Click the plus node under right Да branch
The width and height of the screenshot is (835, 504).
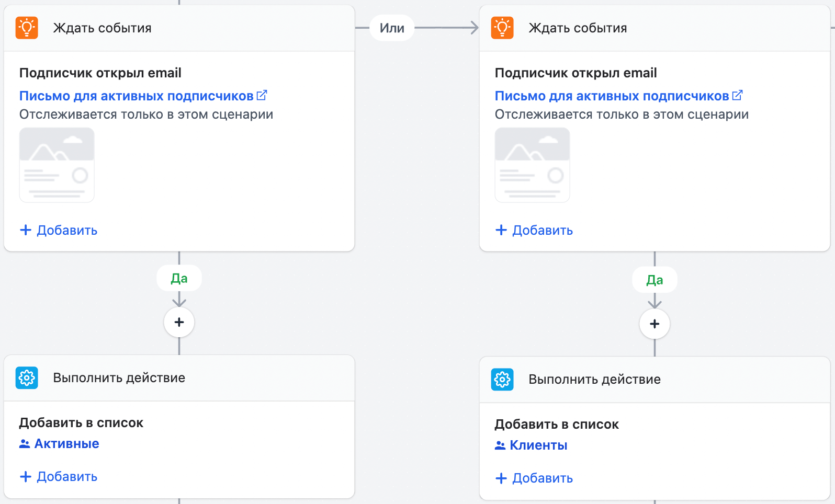point(655,324)
